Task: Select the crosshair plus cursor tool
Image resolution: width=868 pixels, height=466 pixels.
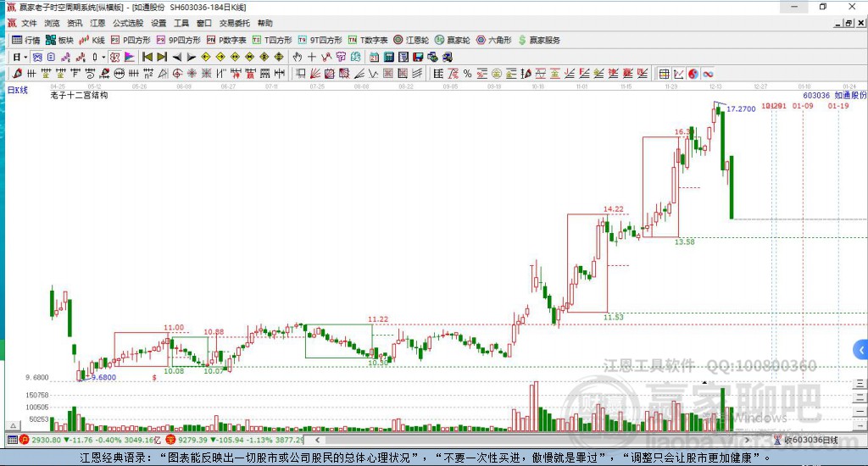Action: pos(312,57)
